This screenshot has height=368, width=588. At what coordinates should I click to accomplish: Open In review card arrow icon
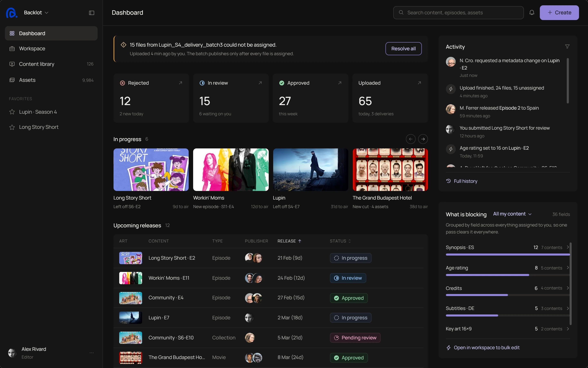click(x=260, y=83)
